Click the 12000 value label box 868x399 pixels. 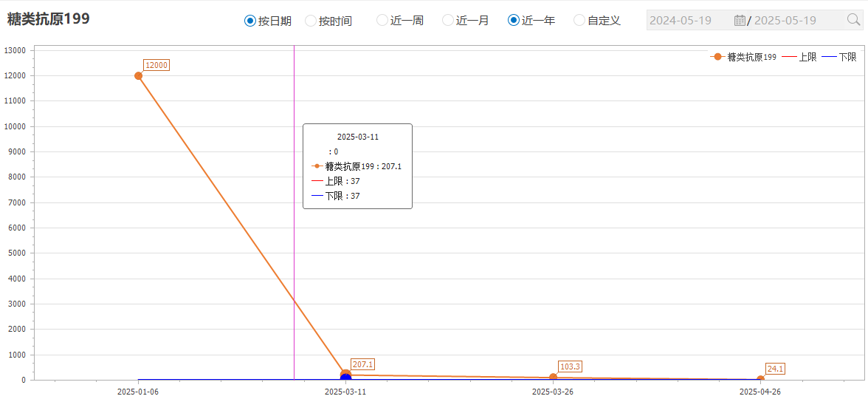pos(156,65)
